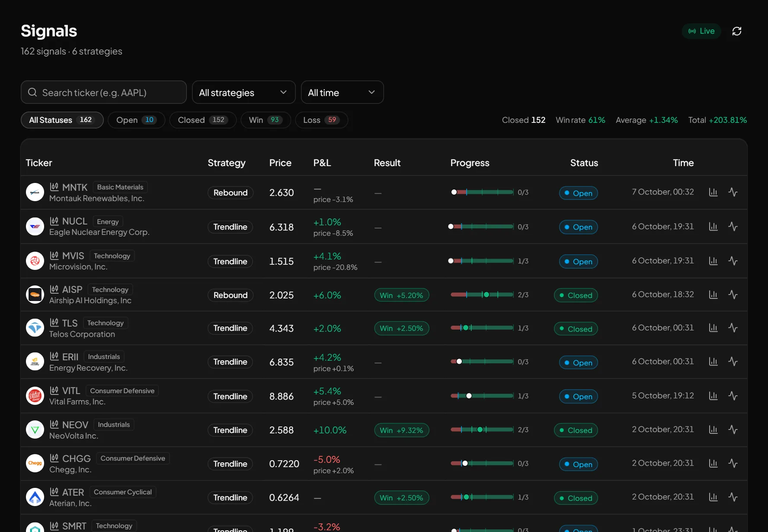Click Open status badge for CHGG
768x532 pixels.
point(578,464)
